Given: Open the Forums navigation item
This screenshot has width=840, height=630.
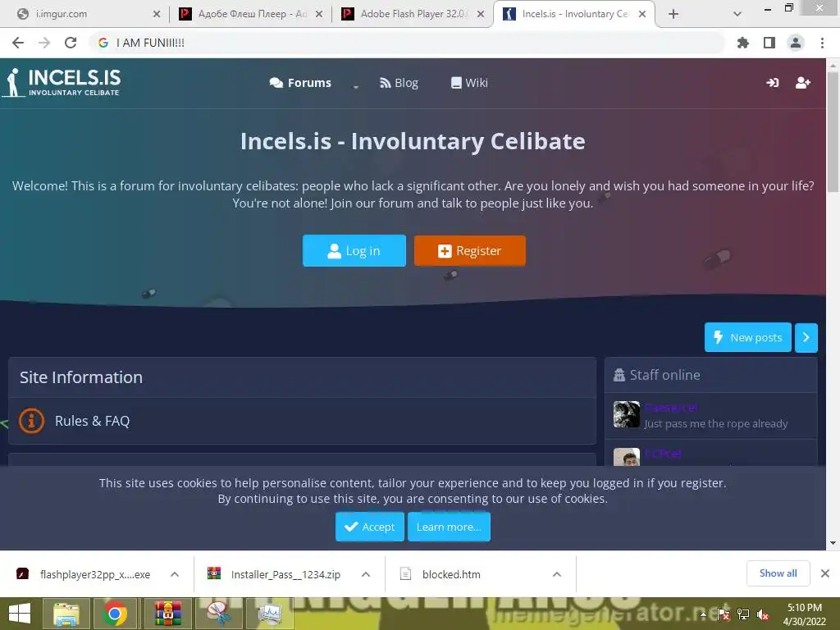Looking at the screenshot, I should pos(300,83).
